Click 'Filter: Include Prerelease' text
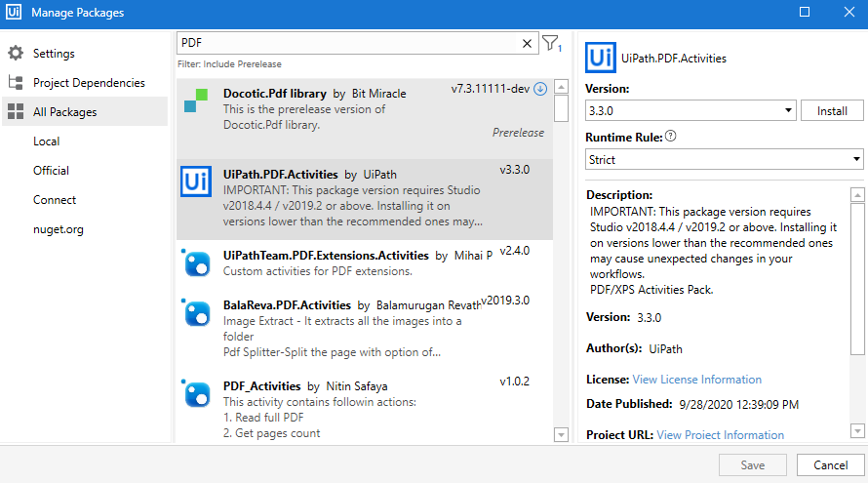868x483 pixels. [229, 64]
